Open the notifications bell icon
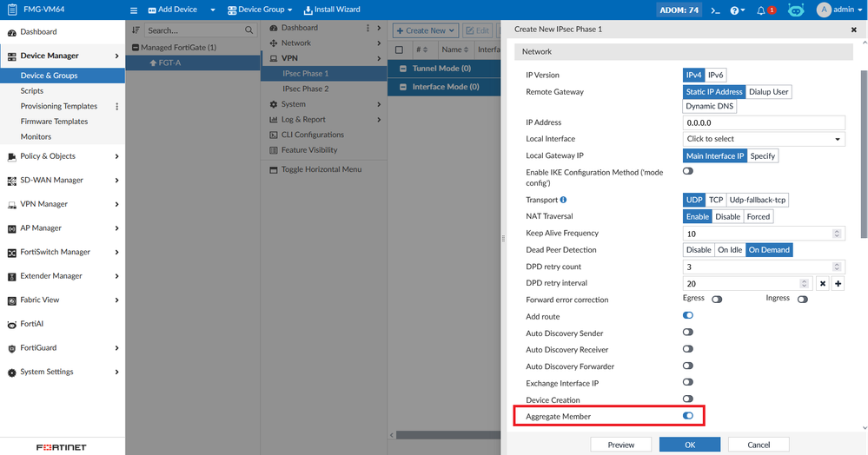The height and width of the screenshot is (455, 868). [761, 10]
